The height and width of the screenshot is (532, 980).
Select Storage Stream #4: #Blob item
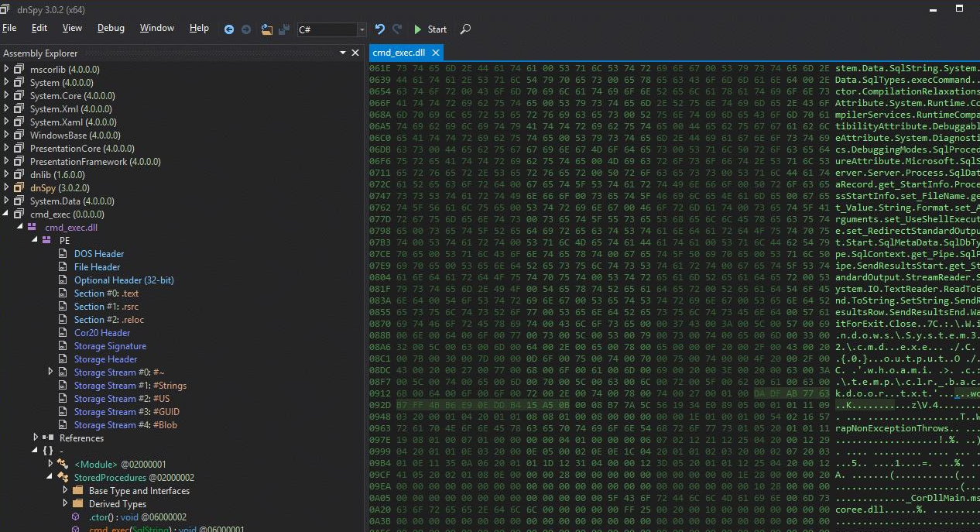coord(125,425)
